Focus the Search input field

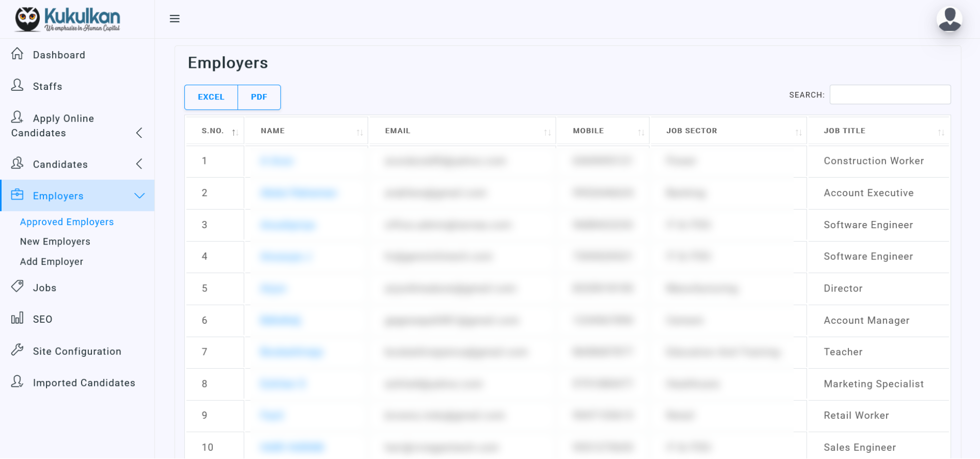(x=890, y=94)
